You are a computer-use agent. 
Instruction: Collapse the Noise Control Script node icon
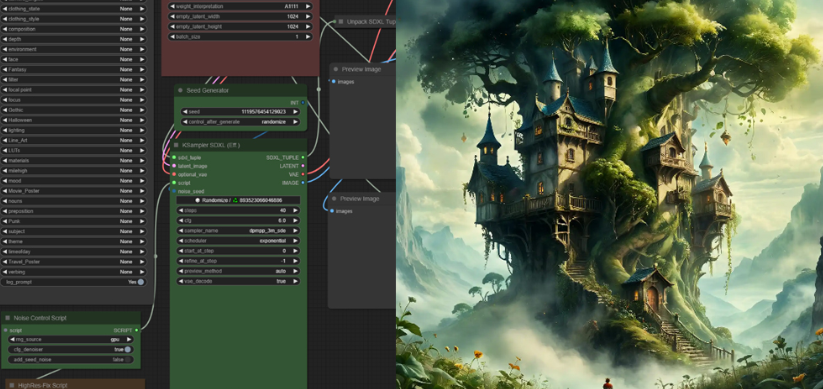click(7, 318)
